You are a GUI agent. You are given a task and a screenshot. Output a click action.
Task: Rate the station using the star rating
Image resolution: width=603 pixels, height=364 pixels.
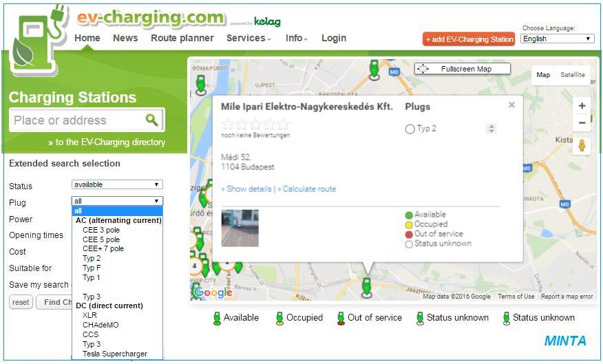pyautogui.click(x=256, y=124)
